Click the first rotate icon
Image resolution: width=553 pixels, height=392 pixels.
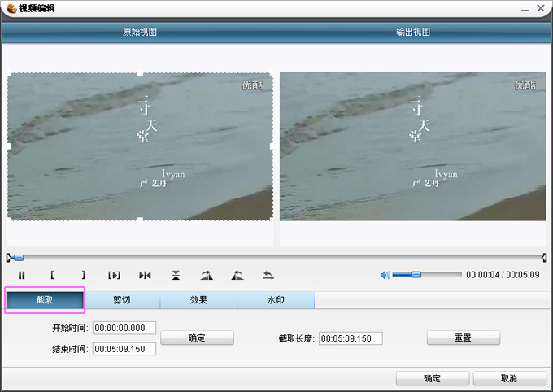(207, 276)
